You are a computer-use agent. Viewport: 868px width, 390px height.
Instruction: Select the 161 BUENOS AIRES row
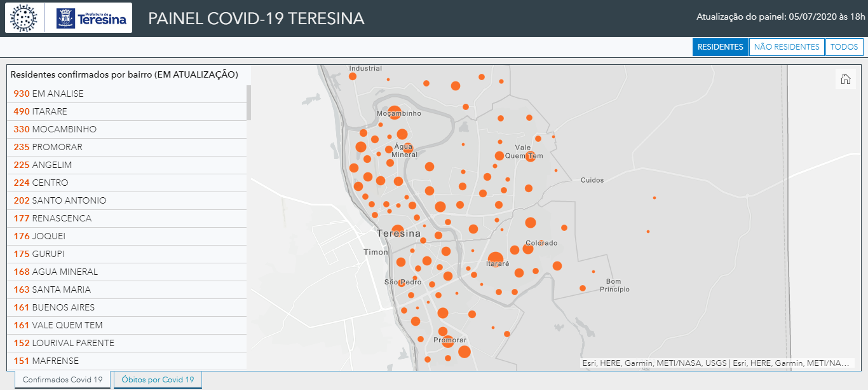(x=126, y=307)
